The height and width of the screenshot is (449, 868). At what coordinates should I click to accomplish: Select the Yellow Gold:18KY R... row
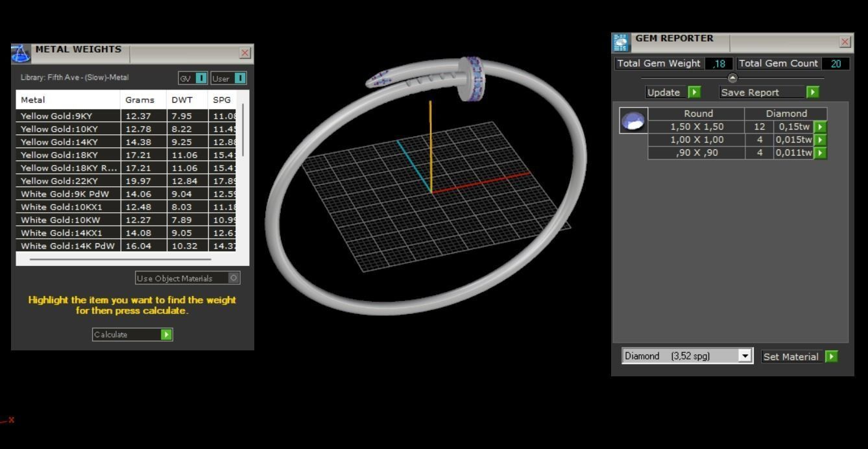127,168
